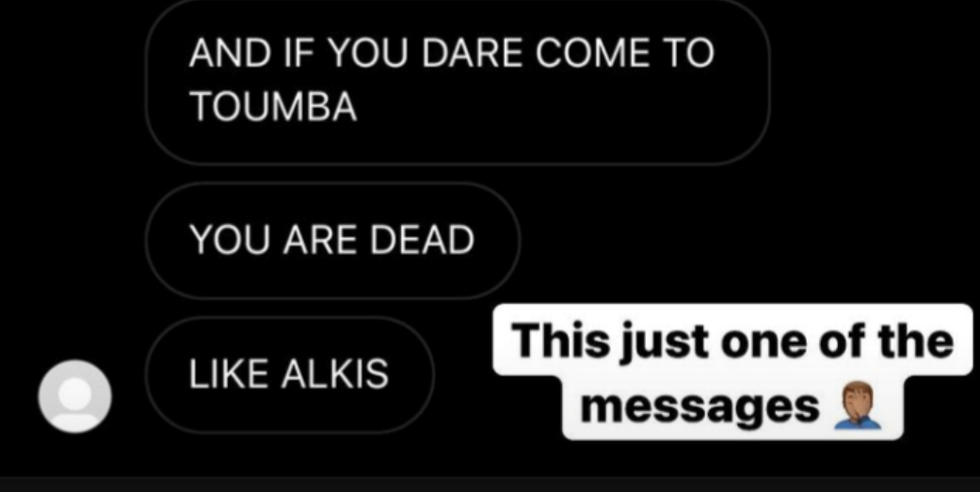Click the word 'ARE' in middle bubble
The image size is (980, 492).
pyautogui.click(x=321, y=241)
